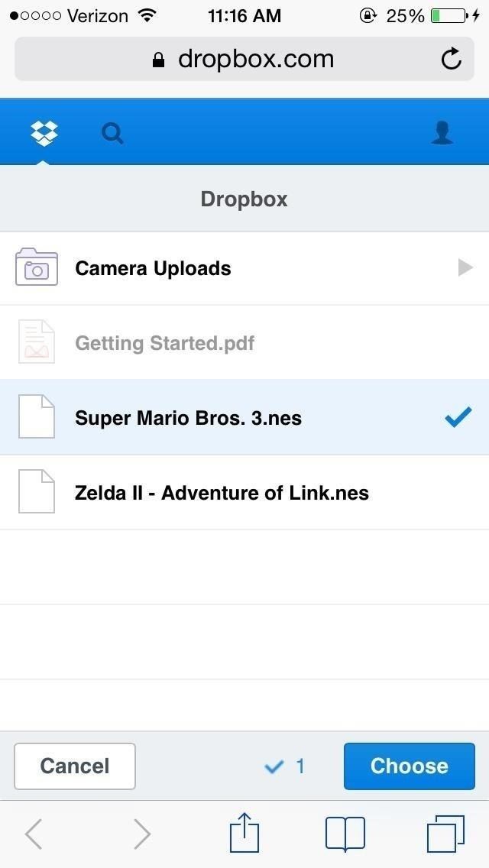The width and height of the screenshot is (489, 868).
Task: Tap the dropbox.com address bar
Action: pos(244,59)
